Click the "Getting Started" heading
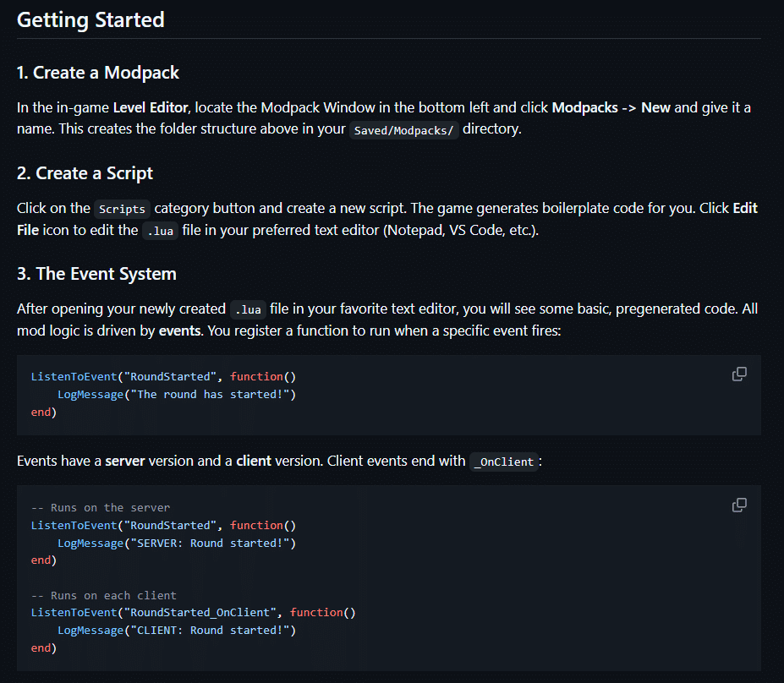Viewport: 784px width, 683px height. tap(90, 20)
